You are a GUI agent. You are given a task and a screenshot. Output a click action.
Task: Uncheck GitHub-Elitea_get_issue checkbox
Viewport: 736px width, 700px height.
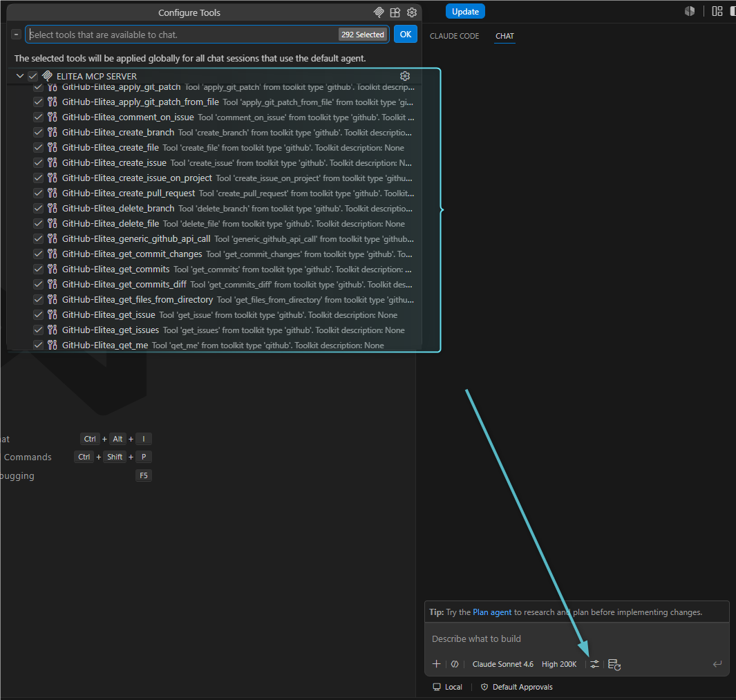point(39,314)
